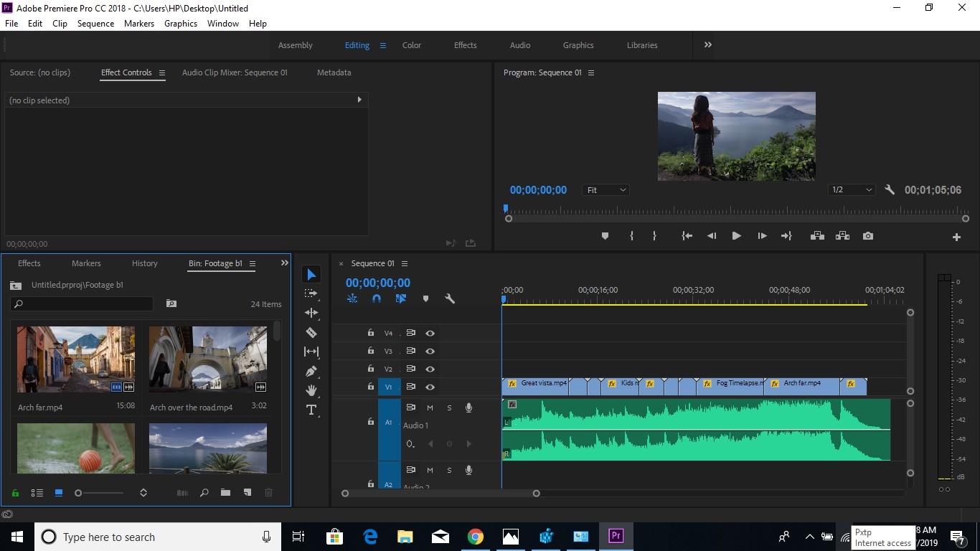Open timeline display settings wrench
The width and height of the screenshot is (980, 551).
coord(450,298)
